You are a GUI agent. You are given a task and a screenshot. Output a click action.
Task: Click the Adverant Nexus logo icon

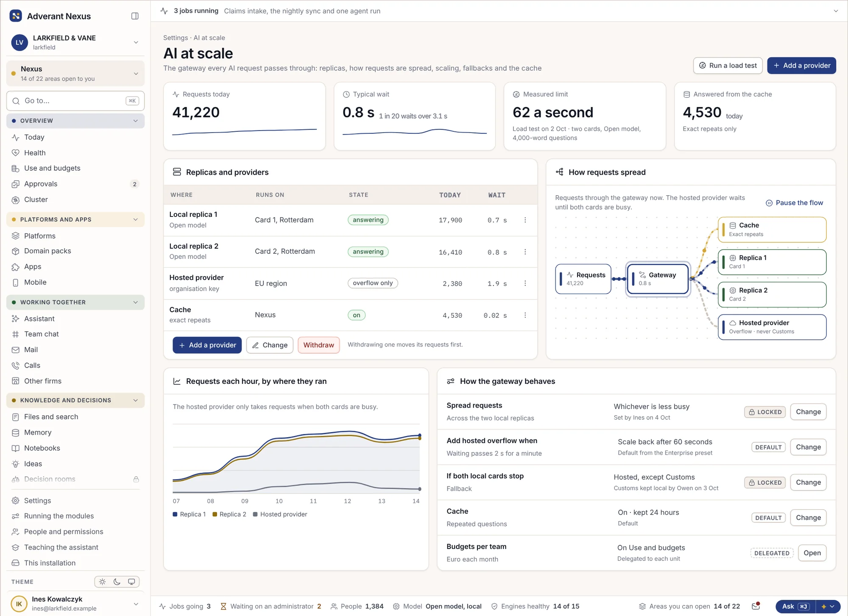pyautogui.click(x=16, y=16)
